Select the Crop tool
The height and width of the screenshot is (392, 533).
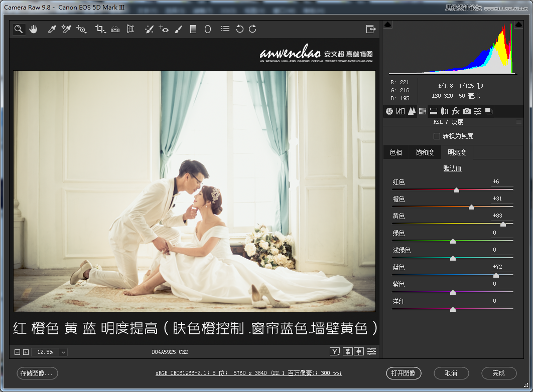tap(100, 29)
